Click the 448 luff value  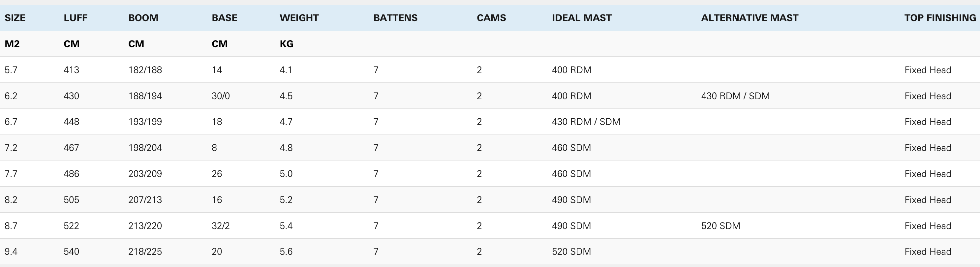click(x=71, y=122)
